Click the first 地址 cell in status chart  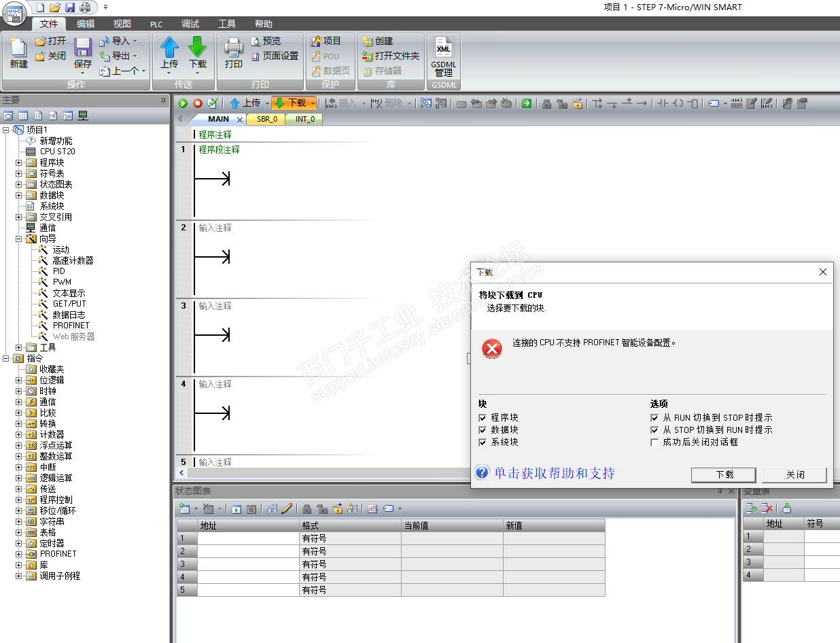[x=248, y=538]
